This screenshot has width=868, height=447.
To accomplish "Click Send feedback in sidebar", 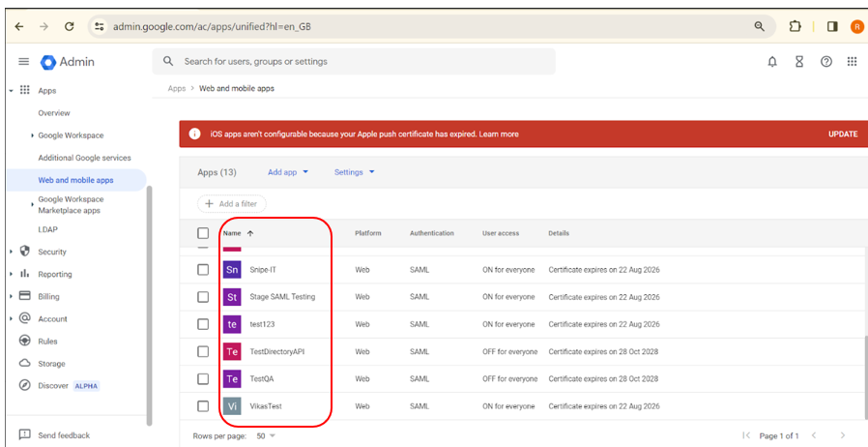I will [x=64, y=435].
